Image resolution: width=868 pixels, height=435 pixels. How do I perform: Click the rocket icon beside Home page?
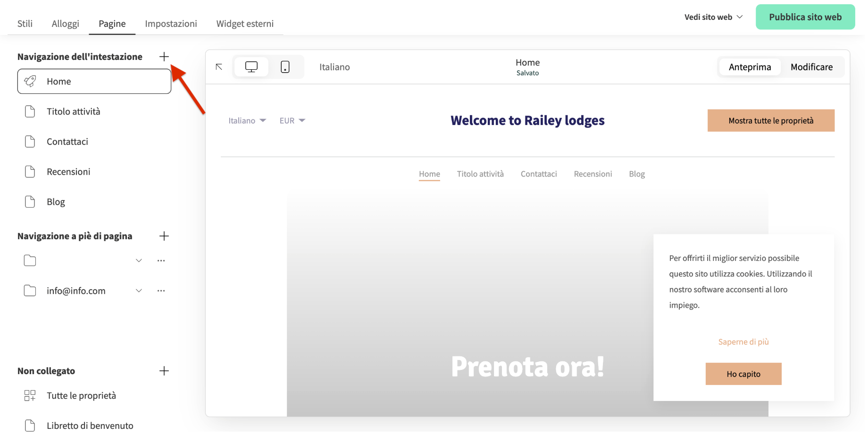[x=30, y=81]
